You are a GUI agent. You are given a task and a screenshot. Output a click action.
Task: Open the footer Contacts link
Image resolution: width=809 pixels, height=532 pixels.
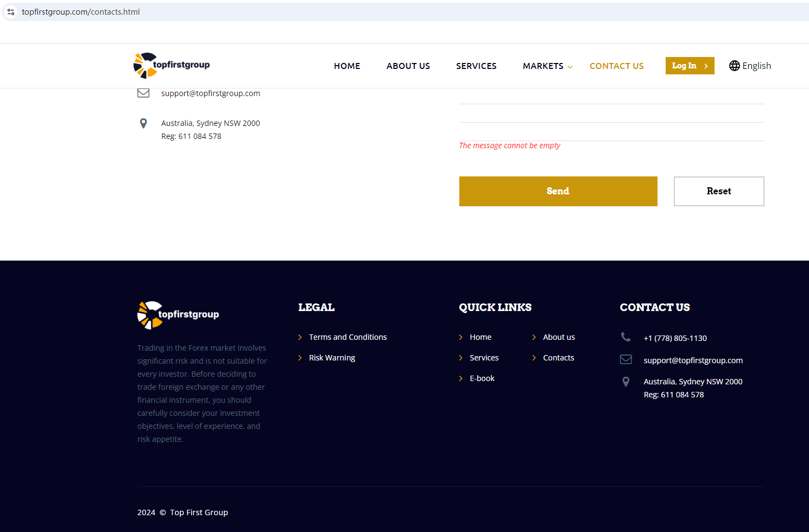pyautogui.click(x=559, y=358)
